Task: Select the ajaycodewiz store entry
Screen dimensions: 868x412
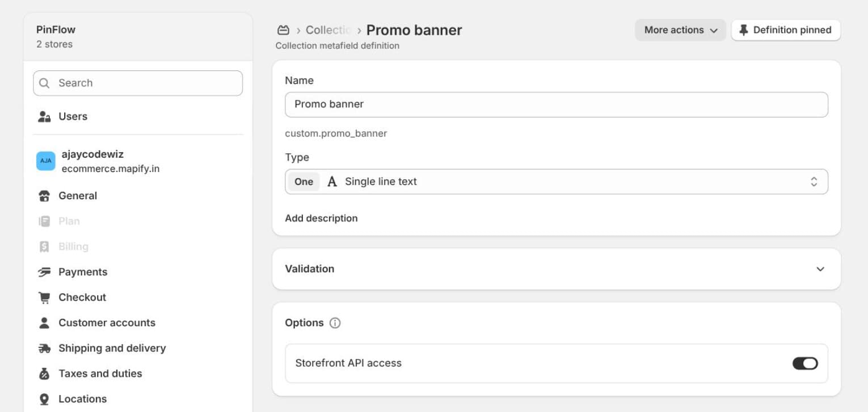Action: coord(138,161)
